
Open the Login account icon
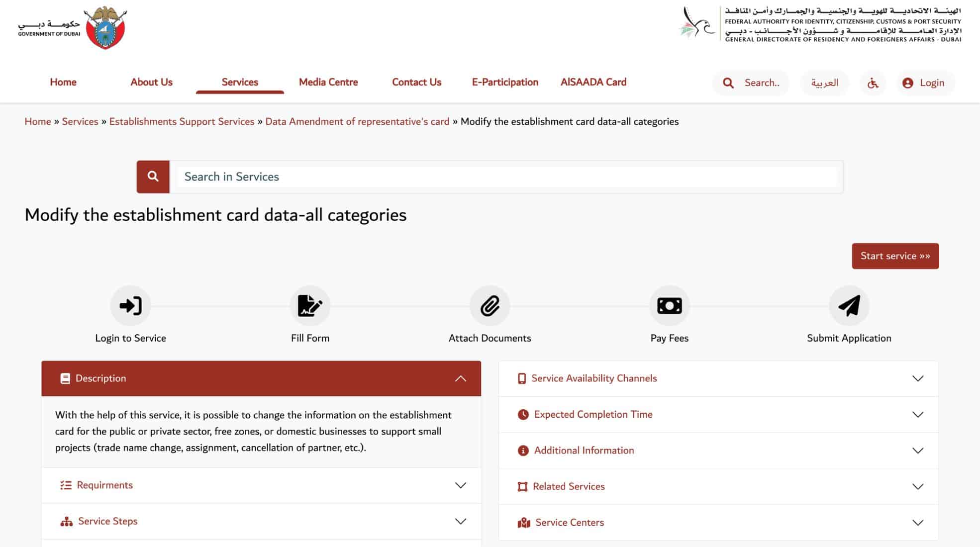908,83
